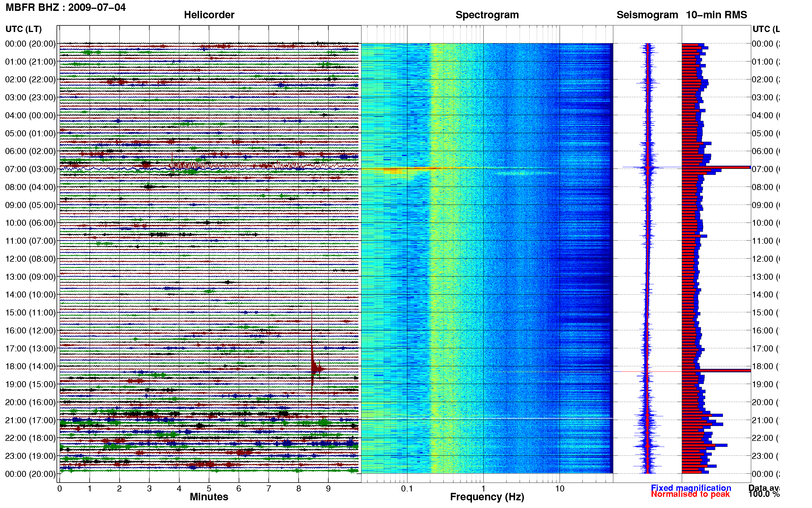Click the left-axis time label '08:00 (04:00)'
Viewport: 812px width, 508px height.
30,187
